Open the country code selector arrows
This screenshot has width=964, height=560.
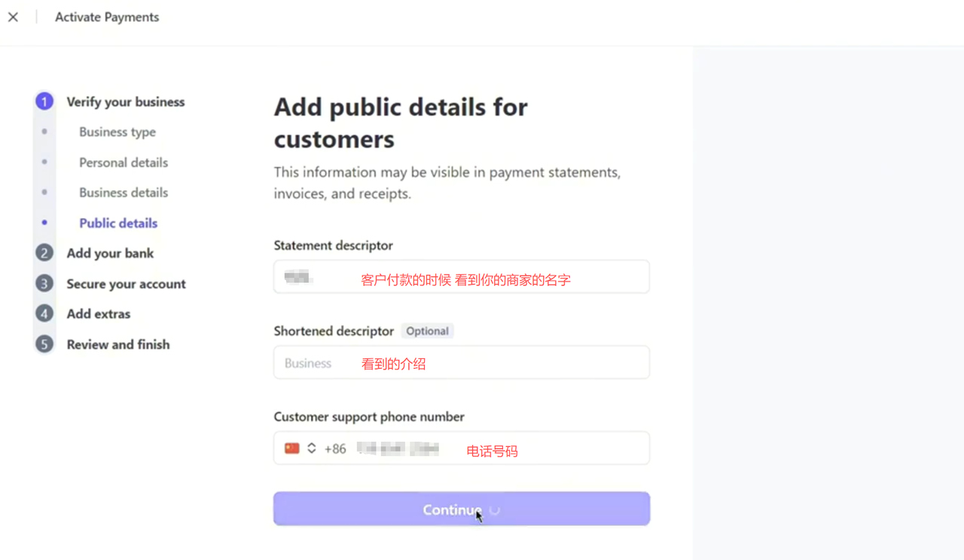coord(311,449)
